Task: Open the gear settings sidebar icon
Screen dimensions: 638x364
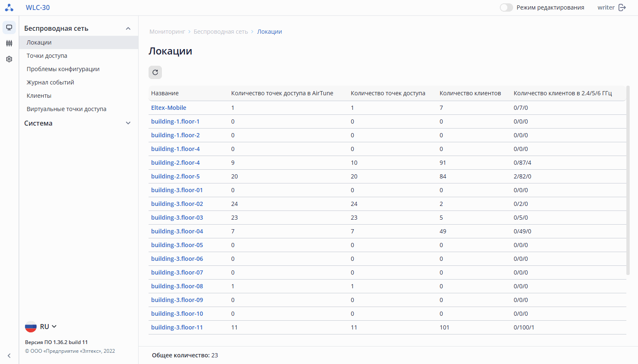Action: (9, 59)
